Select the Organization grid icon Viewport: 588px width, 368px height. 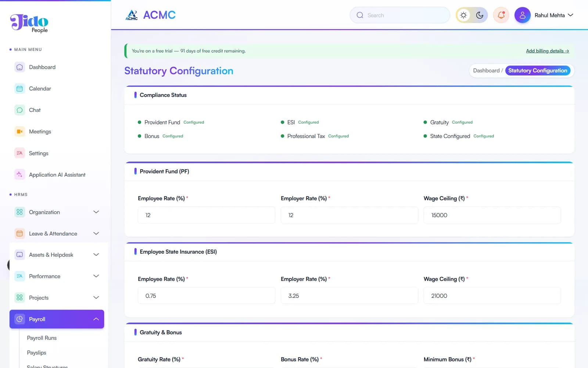click(x=19, y=212)
